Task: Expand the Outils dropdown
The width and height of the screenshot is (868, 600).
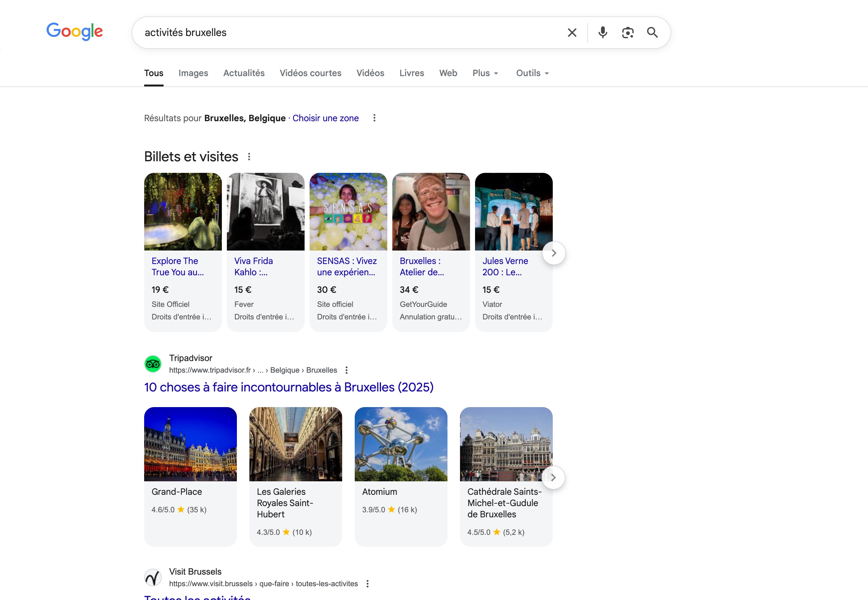Action: click(532, 73)
